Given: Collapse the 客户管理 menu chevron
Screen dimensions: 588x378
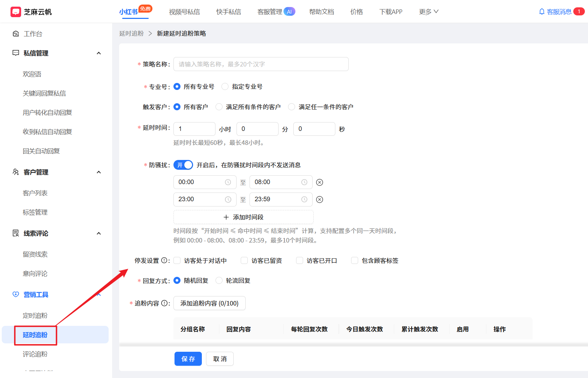Looking at the screenshot, I should pos(99,172).
